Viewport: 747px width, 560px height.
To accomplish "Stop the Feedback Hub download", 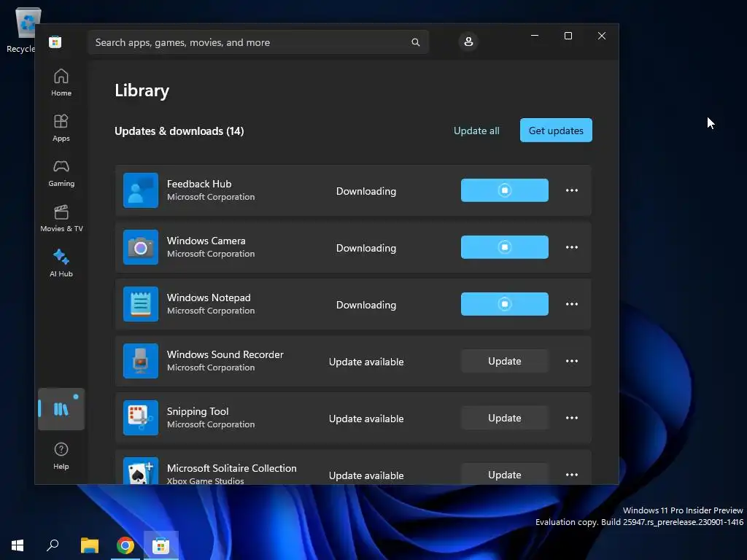I will tap(505, 190).
